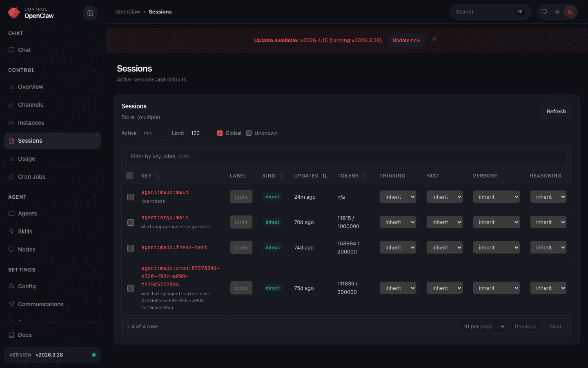The height and width of the screenshot is (368, 588).
Task: Select the agent:main:main row checkbox
Action: 130,197
